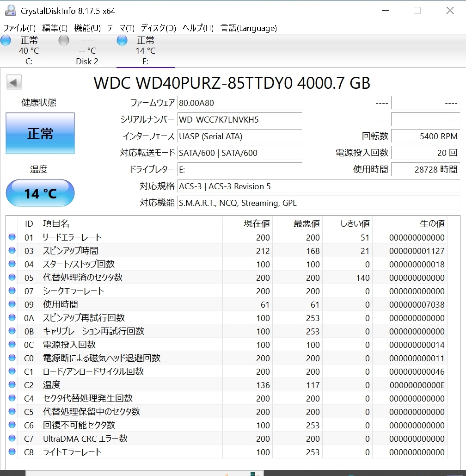This screenshot has width=466, height=476.
Task: Click status dot for UltraDMA CRC エラー数 row
Action: pos(12,438)
